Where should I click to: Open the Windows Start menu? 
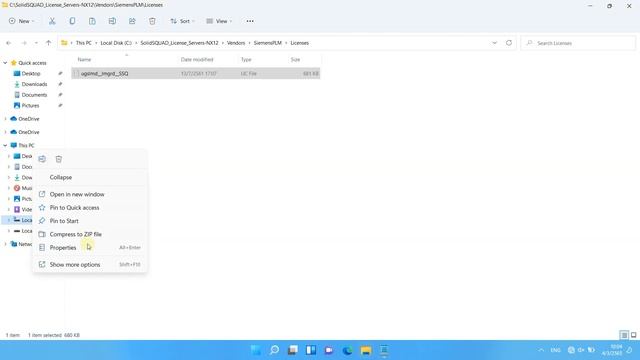coord(256,350)
